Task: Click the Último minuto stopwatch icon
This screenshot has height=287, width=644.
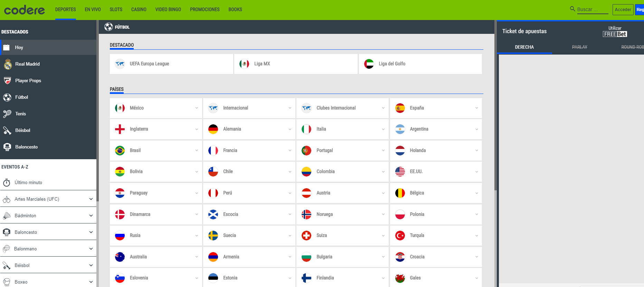Action: [x=7, y=182]
